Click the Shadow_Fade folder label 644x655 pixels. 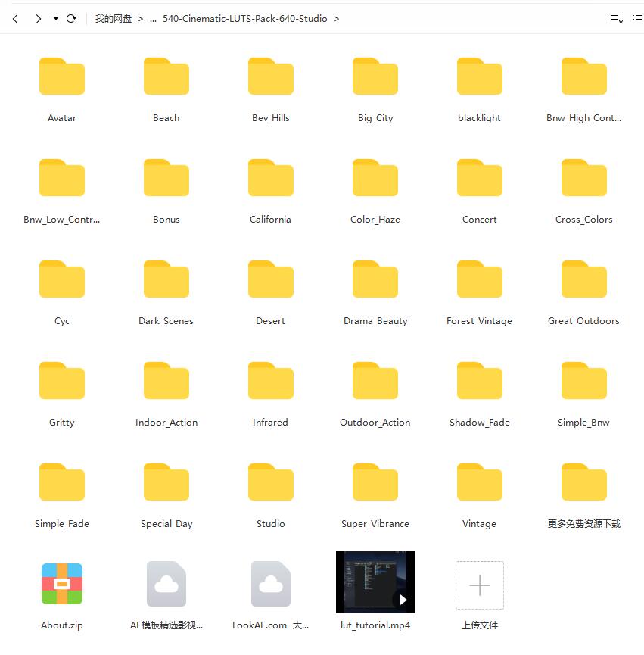[x=480, y=423]
